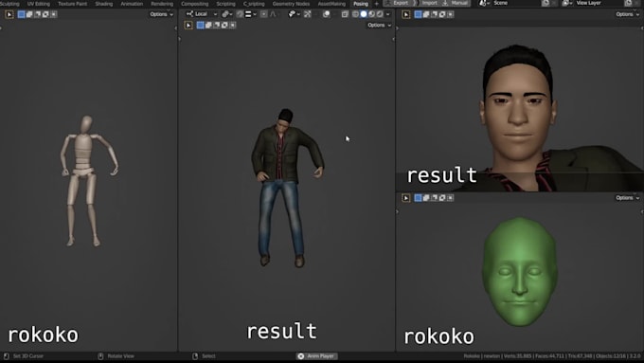Screen dimensions: 644x363
Task: Select the Select Box tool in left rokoko viewport
Action: pyautogui.click(x=9, y=14)
